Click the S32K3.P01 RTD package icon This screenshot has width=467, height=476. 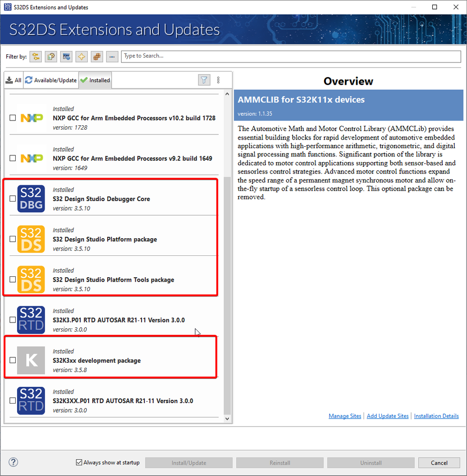coord(31,320)
